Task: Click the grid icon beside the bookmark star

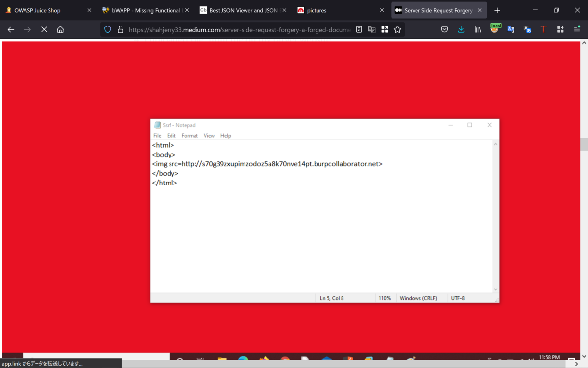Action: (x=385, y=30)
